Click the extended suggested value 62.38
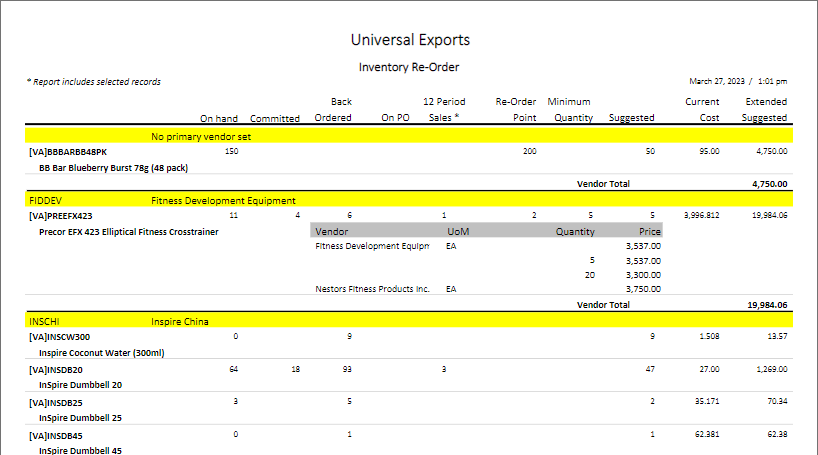This screenshot has width=818, height=455. click(777, 434)
